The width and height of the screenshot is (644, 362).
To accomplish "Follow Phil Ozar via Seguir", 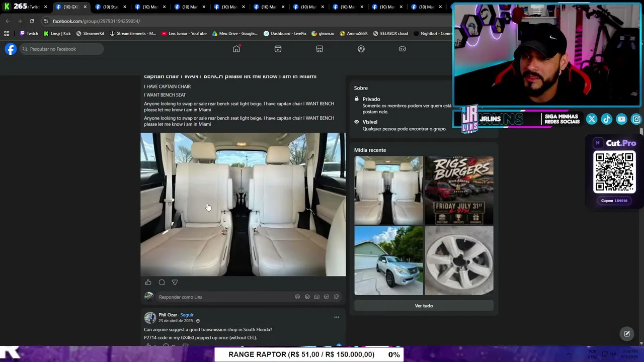I will click(x=187, y=315).
